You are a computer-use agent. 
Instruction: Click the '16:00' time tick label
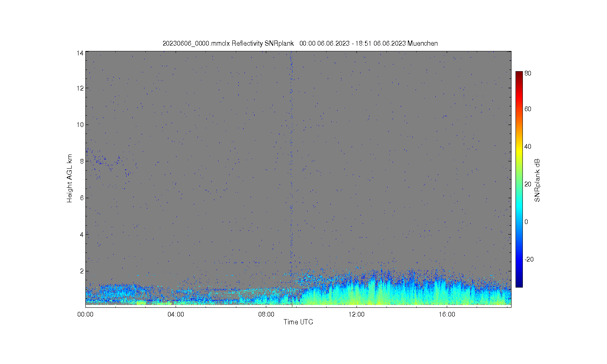447,314
